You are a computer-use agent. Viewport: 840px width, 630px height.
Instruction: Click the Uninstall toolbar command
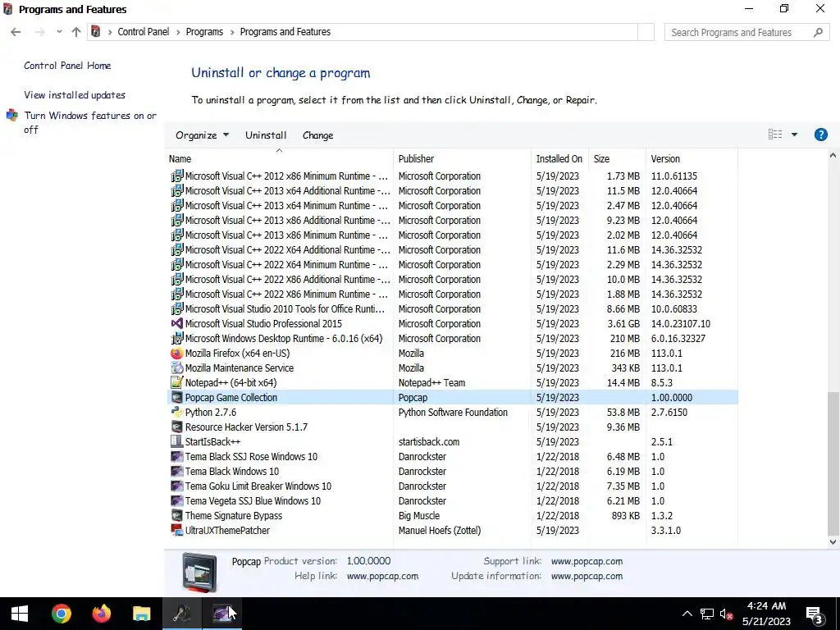click(266, 135)
